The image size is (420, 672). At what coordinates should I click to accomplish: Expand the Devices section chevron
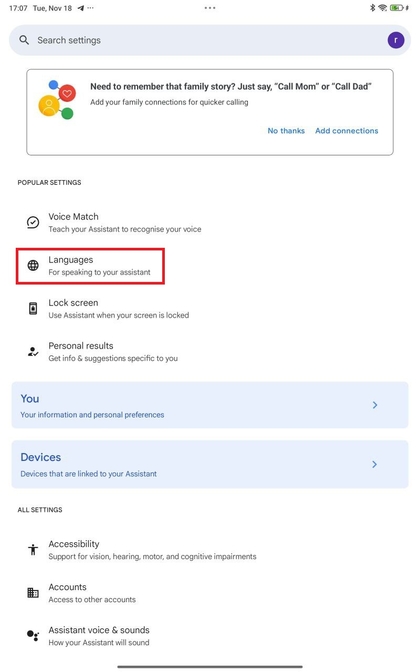375,464
